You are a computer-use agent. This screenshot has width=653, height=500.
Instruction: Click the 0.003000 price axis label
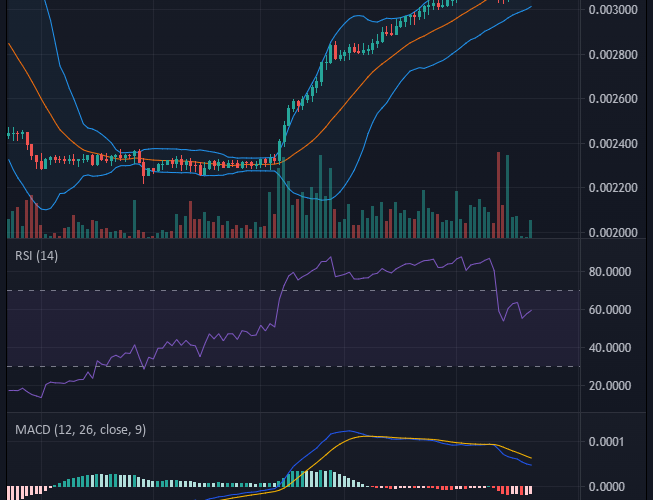[x=613, y=10]
